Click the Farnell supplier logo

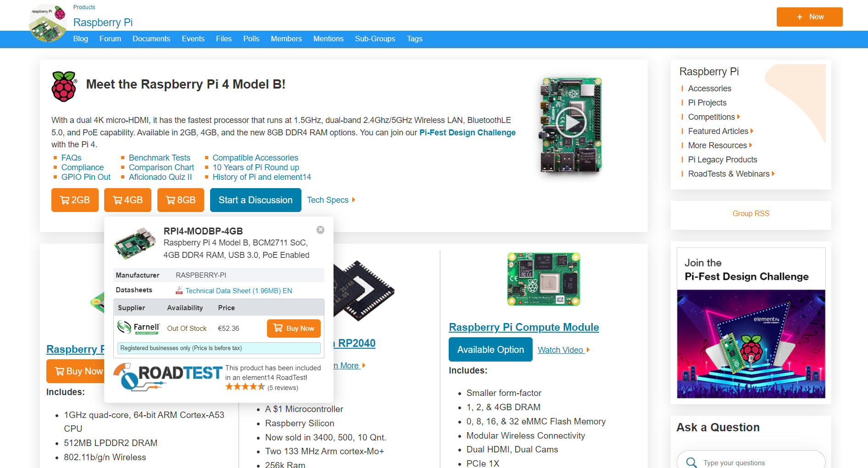(139, 328)
